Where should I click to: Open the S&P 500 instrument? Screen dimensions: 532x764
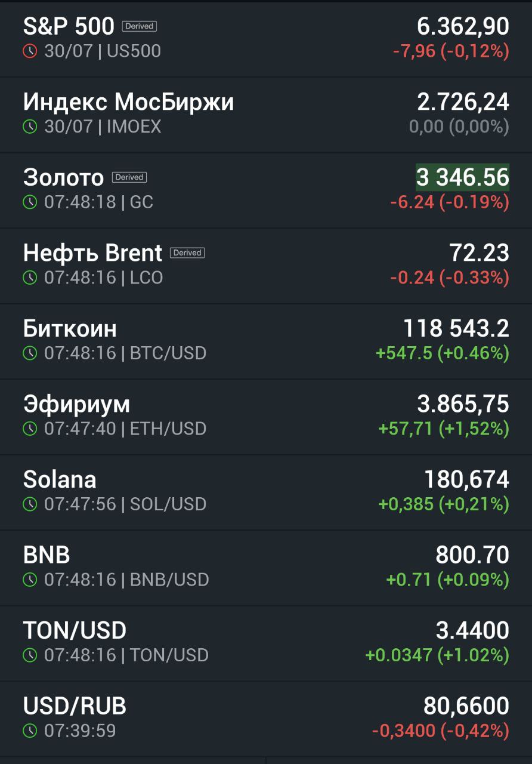(x=266, y=39)
